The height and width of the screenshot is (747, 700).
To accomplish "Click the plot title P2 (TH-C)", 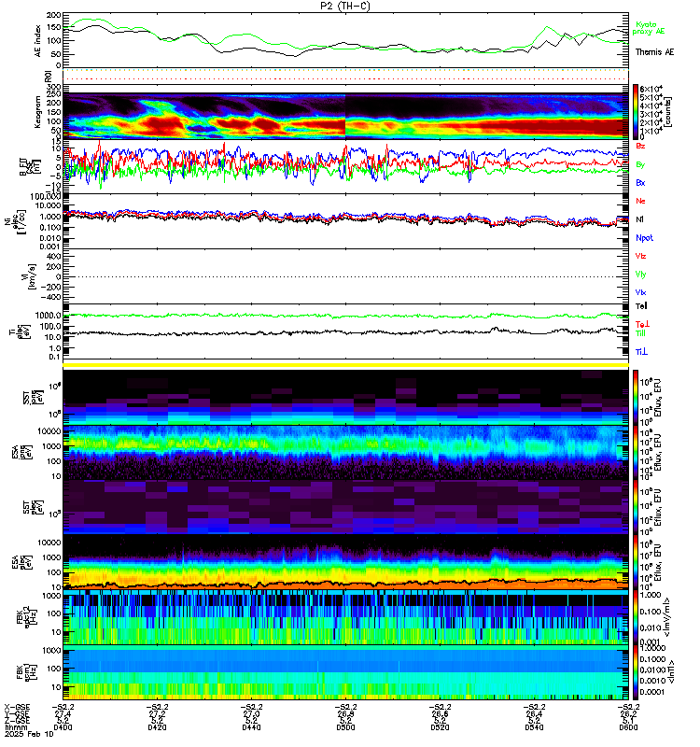I will point(345,6).
